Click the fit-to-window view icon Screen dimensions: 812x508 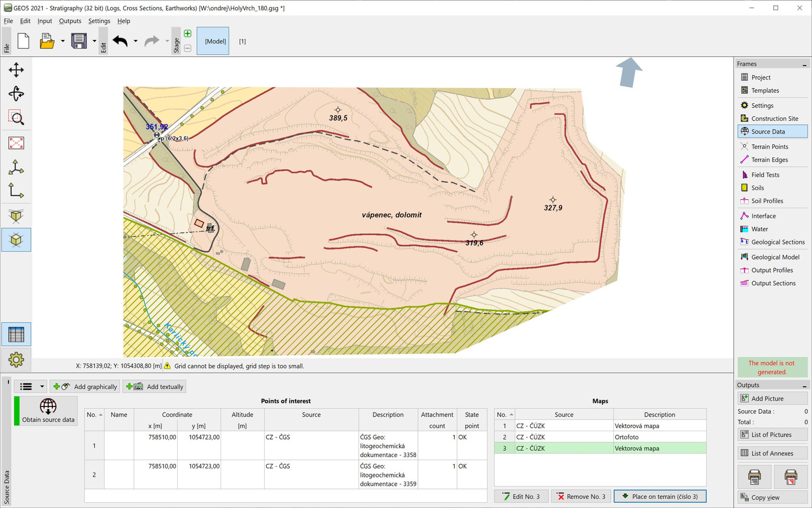click(x=16, y=143)
